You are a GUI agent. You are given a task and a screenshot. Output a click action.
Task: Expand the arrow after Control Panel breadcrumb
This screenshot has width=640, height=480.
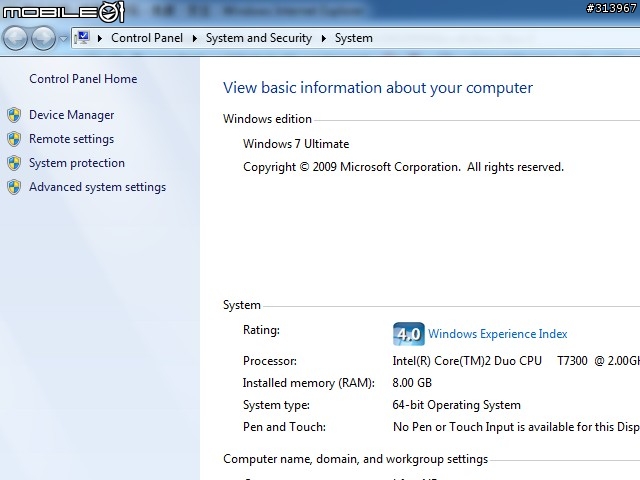click(195, 38)
